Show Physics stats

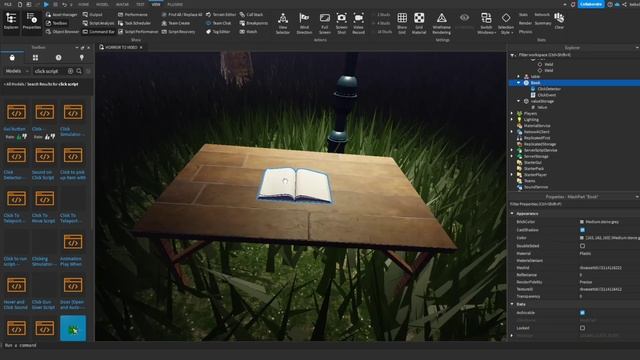click(525, 31)
